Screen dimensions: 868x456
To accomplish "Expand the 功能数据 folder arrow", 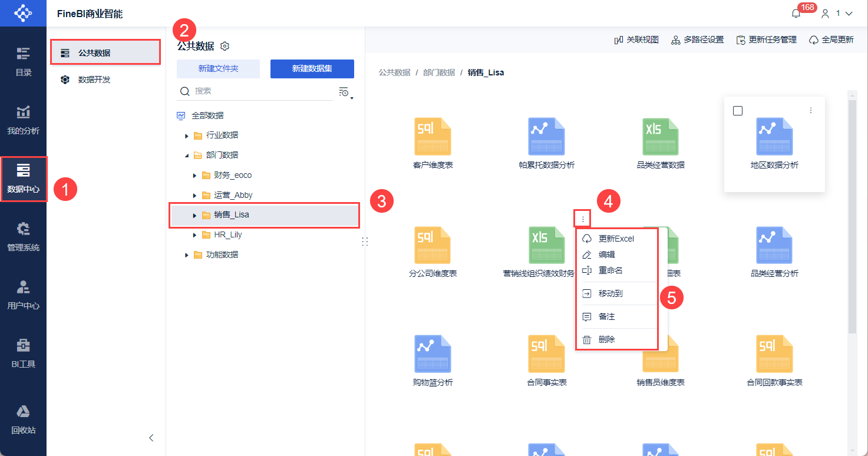I will coord(187,255).
